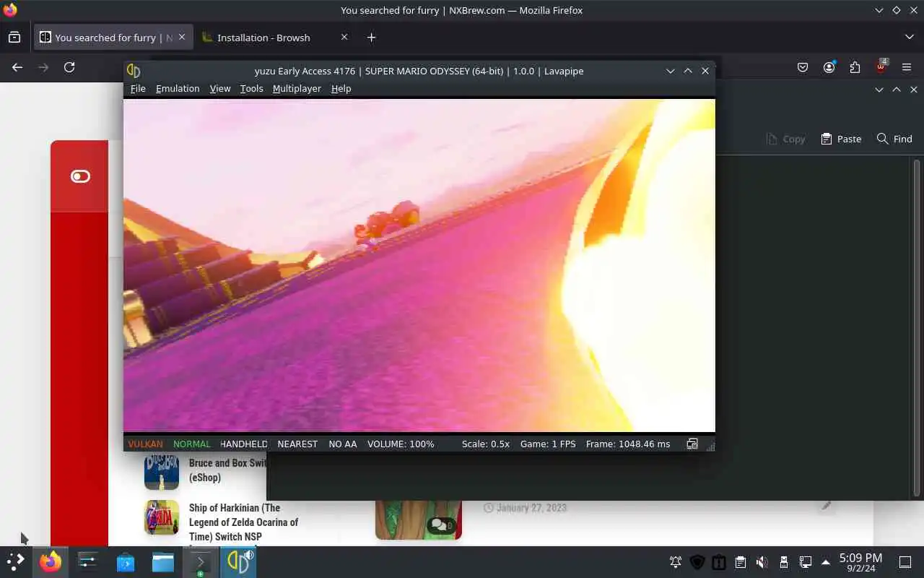This screenshot has height=578, width=924.
Task: Click the terminal window vertical scrollbar
Action: pyautogui.click(x=917, y=327)
